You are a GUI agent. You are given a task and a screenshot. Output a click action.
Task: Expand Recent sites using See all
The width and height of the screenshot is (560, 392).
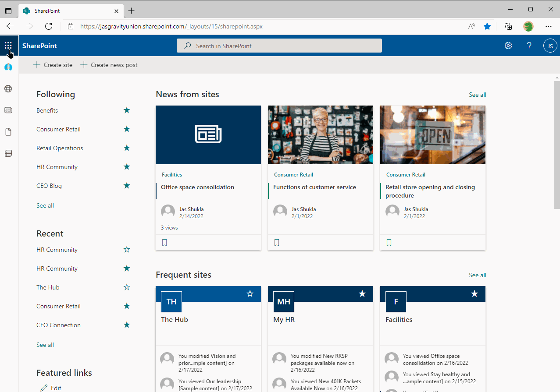click(45, 345)
